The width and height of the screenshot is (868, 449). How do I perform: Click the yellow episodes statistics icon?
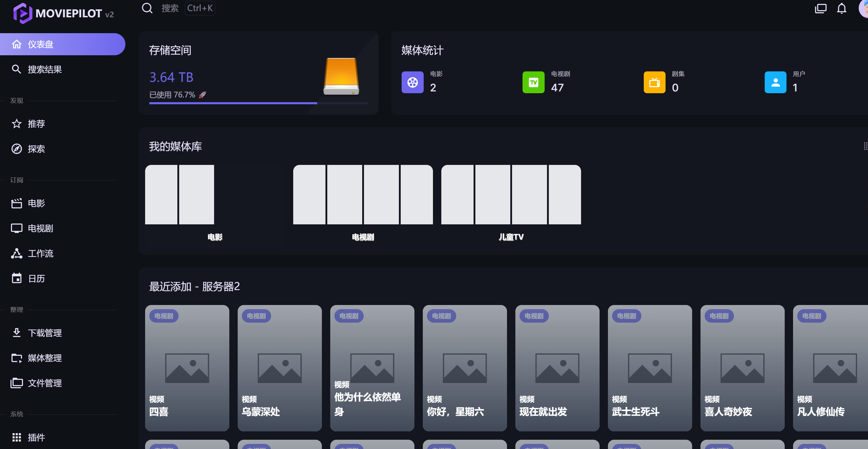coord(654,82)
